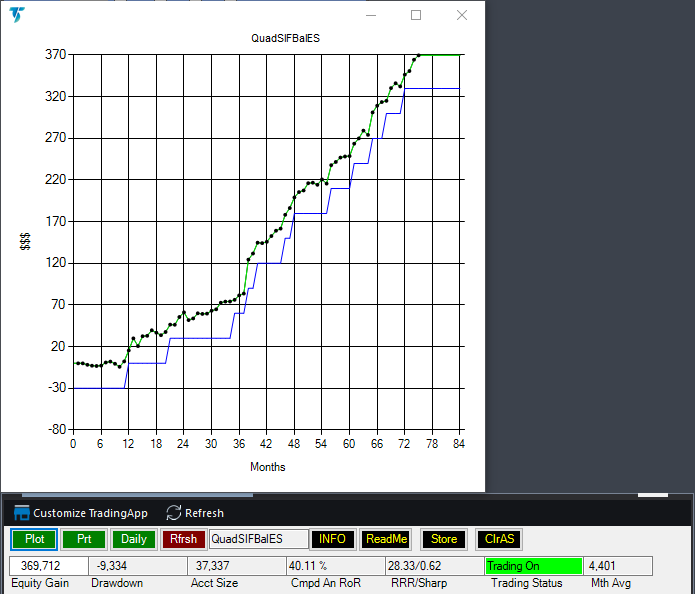Screen dimensions: 695x594
Task: Click the red Rfrsh button
Action: (183, 539)
